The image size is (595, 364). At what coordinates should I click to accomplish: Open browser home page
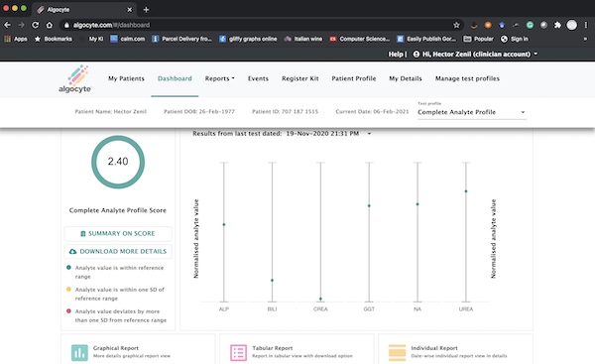tap(50, 25)
